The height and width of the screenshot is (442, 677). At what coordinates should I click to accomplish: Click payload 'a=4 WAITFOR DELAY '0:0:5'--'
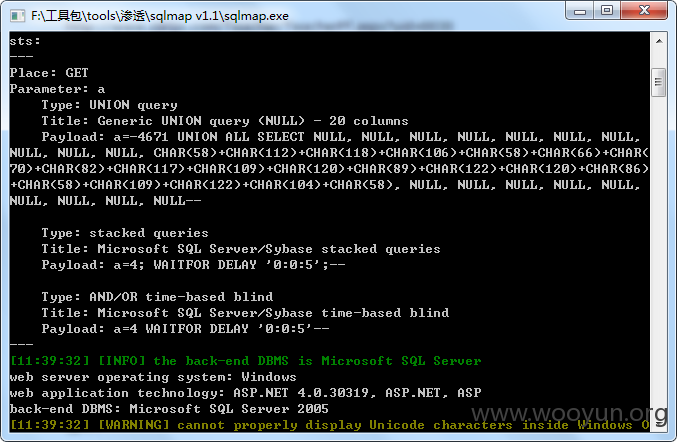(221, 328)
